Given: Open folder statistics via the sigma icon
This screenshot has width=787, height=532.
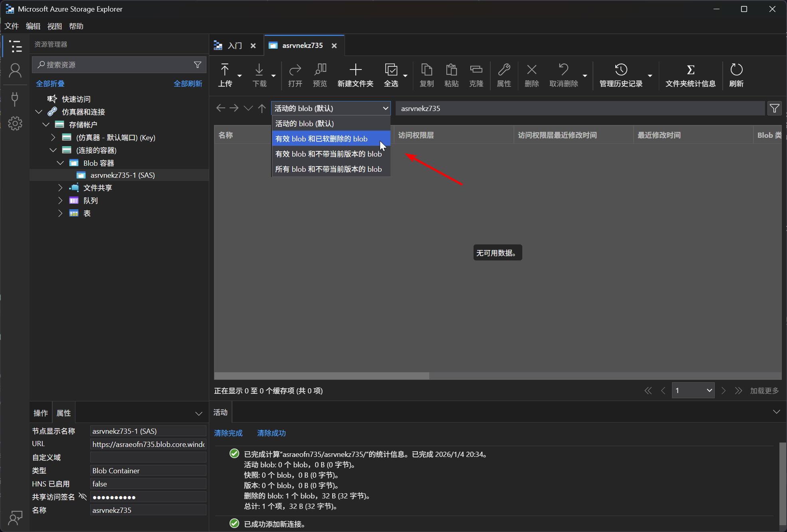Looking at the screenshot, I should (x=690, y=70).
